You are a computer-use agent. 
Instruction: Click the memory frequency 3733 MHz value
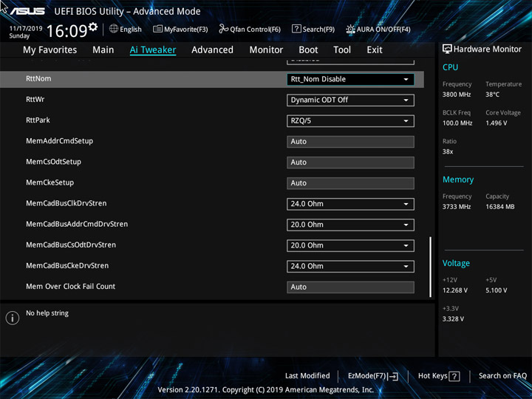(457, 207)
